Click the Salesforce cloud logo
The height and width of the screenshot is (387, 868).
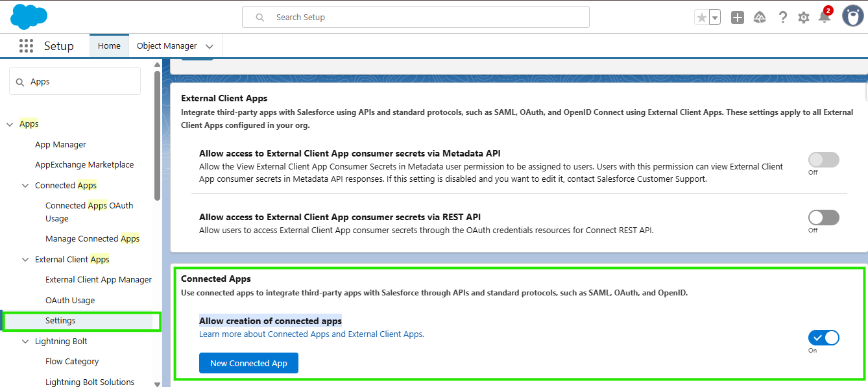coord(29,16)
